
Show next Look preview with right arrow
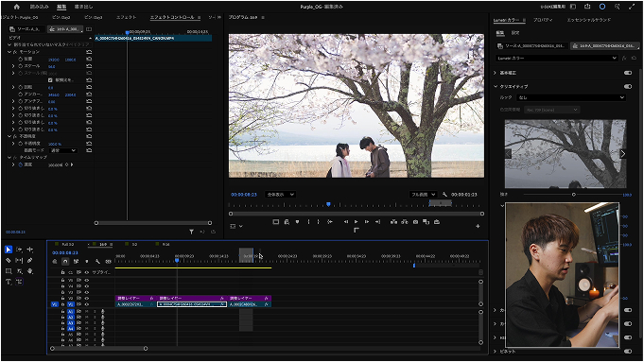[622, 153]
